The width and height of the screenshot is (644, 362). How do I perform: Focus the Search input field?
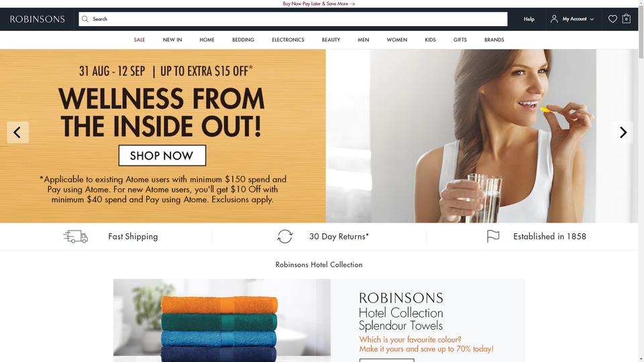point(293,19)
